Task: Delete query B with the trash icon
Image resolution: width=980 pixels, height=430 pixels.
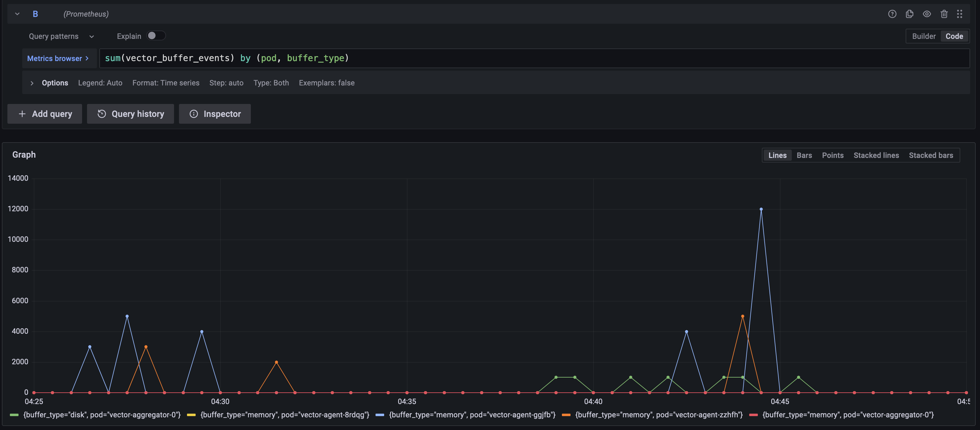Action: click(944, 14)
